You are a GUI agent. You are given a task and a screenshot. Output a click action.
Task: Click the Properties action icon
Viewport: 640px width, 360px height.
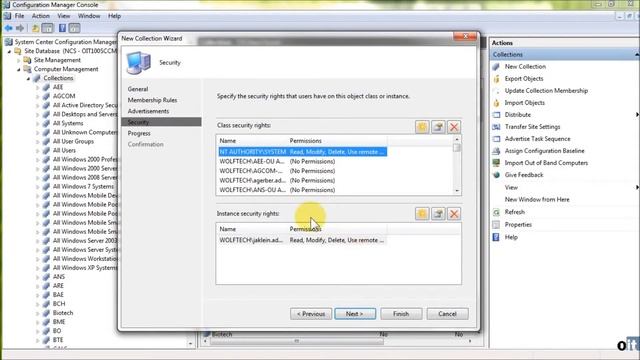pos(496,225)
